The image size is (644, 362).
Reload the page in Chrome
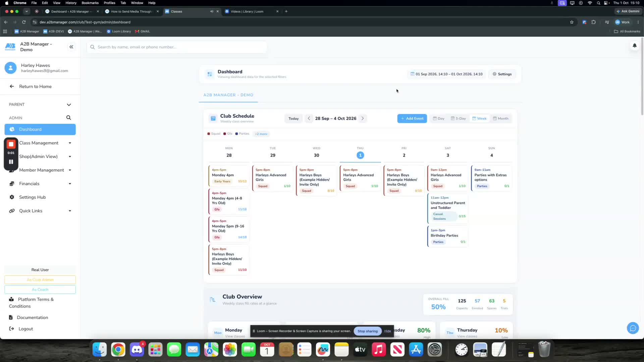24,22
